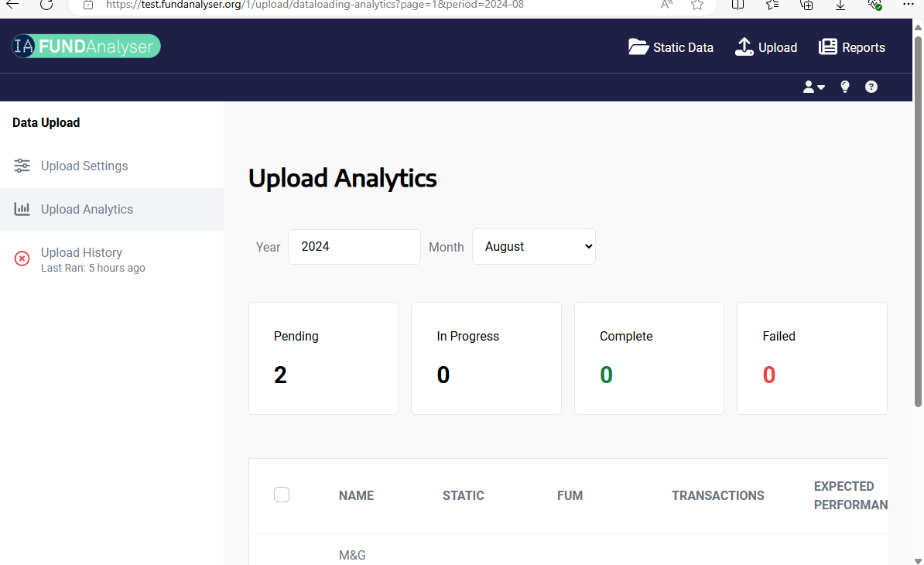The image size is (924, 565).
Task: Expand the Month dropdown
Action: 533,246
